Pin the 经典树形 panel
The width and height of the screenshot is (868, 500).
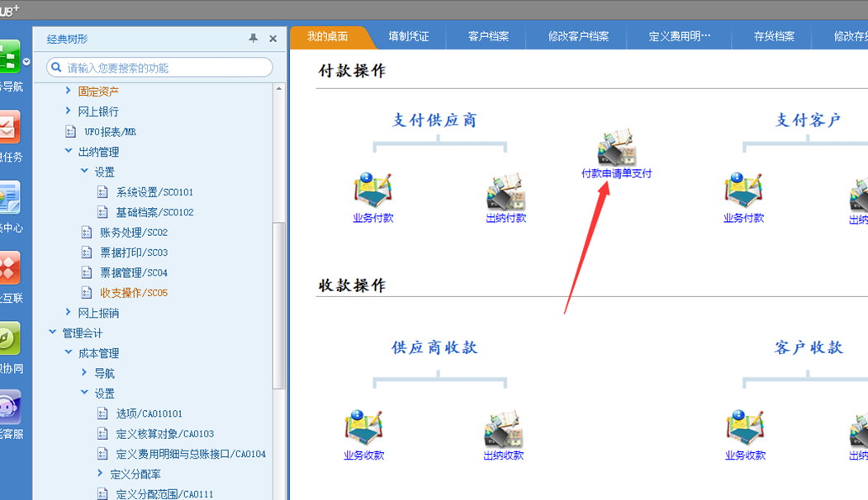pyautogui.click(x=253, y=38)
